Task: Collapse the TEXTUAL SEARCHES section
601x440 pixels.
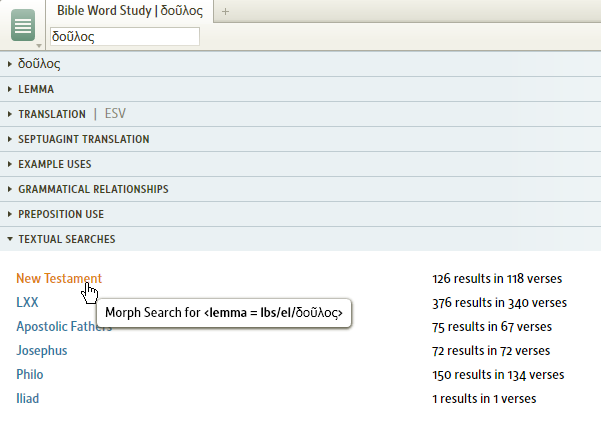Action: pyautogui.click(x=300, y=239)
